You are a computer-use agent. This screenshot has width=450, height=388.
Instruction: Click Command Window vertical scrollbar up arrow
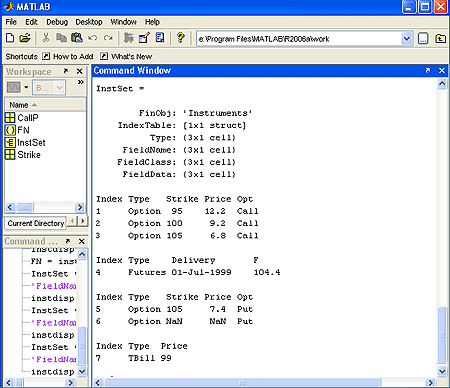pos(442,83)
